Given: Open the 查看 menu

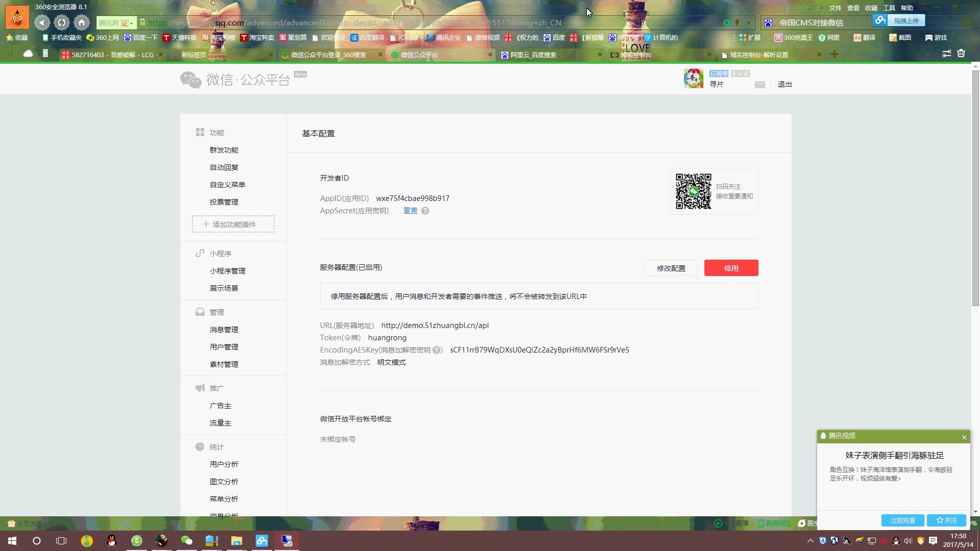Looking at the screenshot, I should tap(853, 8).
